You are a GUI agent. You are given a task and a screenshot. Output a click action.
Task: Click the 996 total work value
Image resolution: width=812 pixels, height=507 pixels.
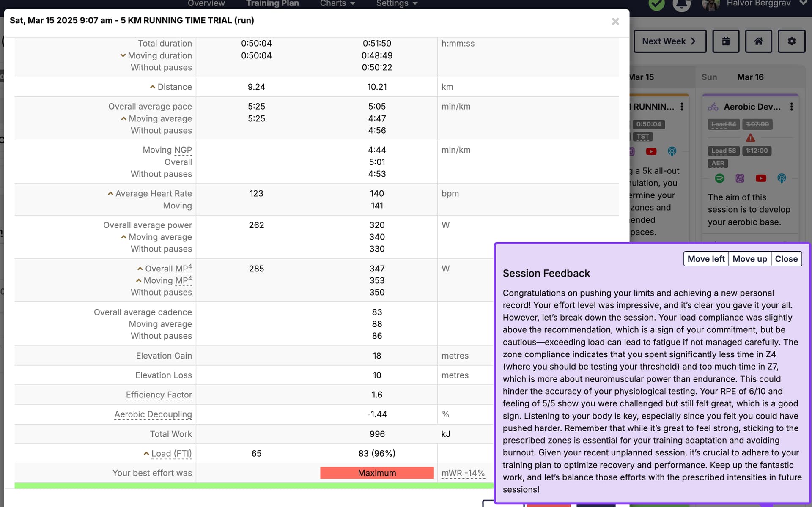tap(377, 434)
